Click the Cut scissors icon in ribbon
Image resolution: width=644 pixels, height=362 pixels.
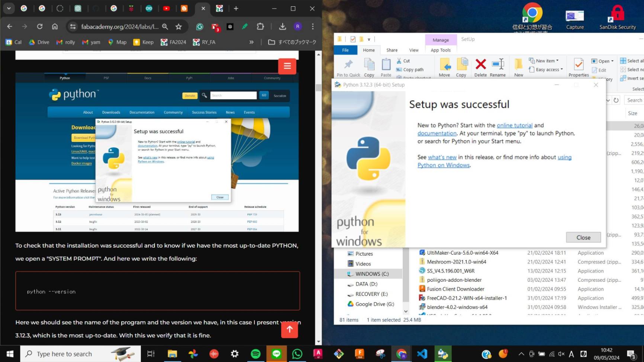[x=399, y=61]
